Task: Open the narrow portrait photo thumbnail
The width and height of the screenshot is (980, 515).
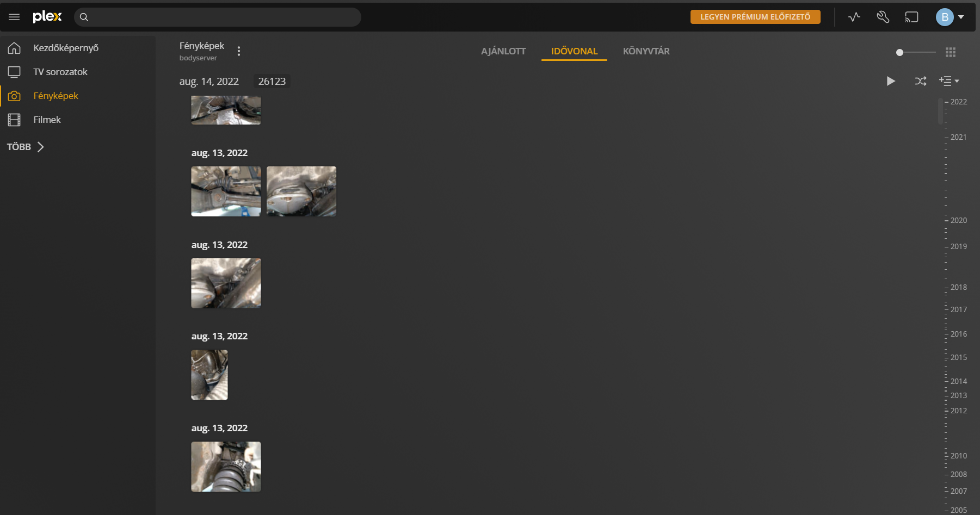Action: click(209, 375)
